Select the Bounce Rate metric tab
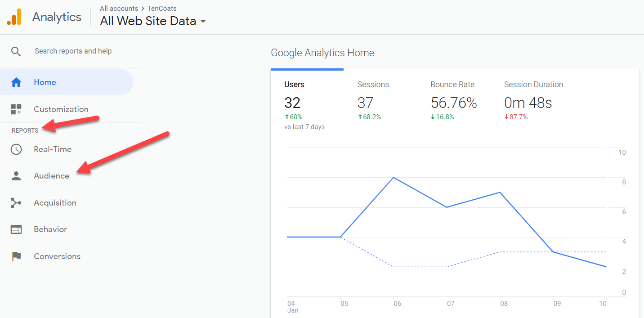Screen dimensions: 644x318 [453, 105]
